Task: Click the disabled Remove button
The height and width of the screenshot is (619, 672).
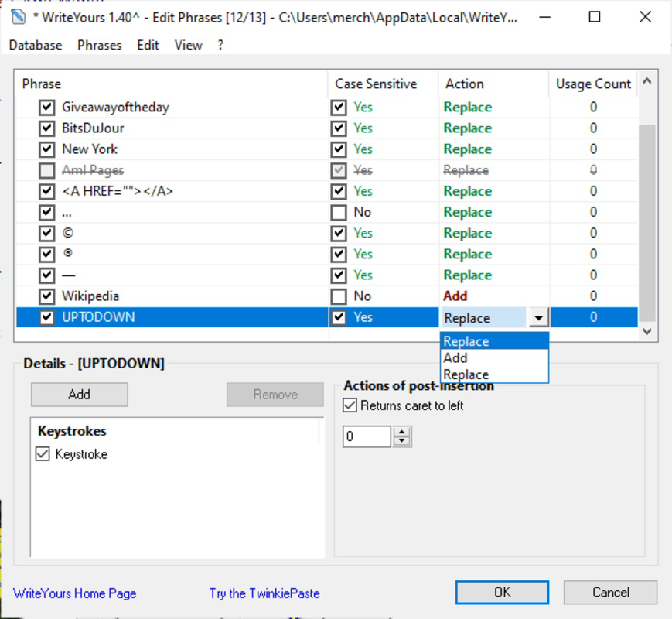Action: tap(275, 394)
